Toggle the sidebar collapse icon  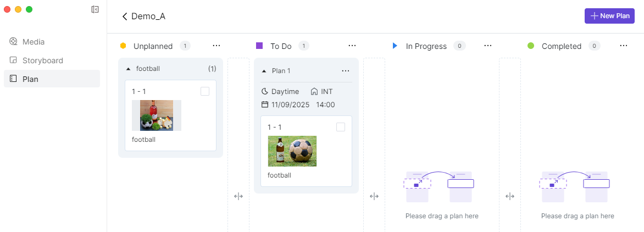(95, 9)
